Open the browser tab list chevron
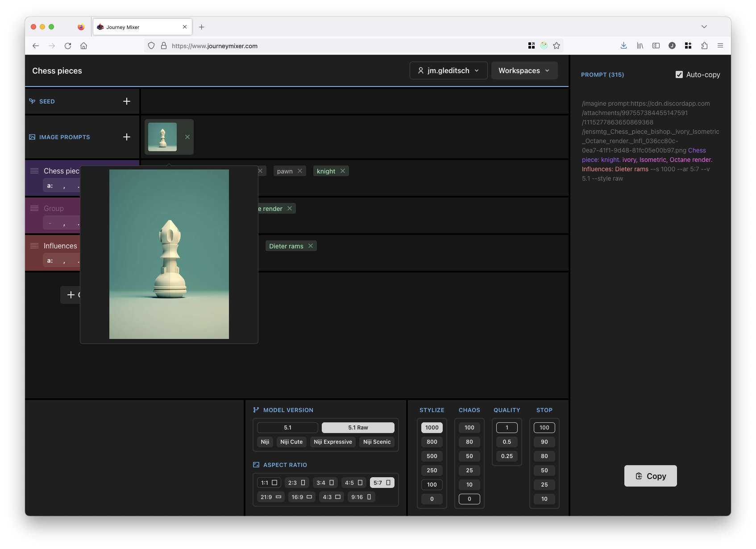The image size is (756, 549). [704, 27]
